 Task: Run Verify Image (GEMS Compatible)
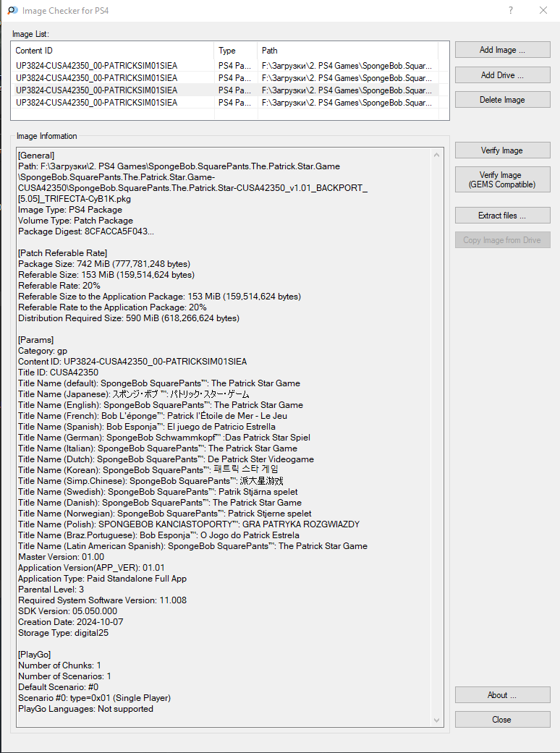coord(502,179)
